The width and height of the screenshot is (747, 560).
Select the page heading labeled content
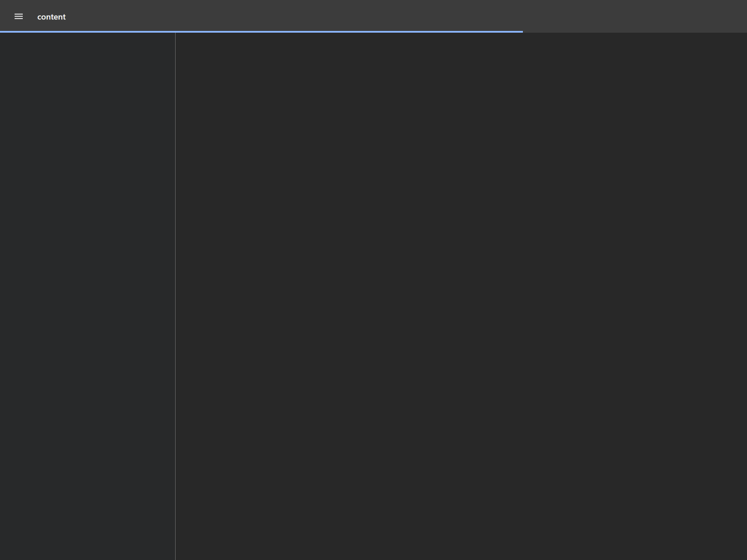pyautogui.click(x=51, y=17)
